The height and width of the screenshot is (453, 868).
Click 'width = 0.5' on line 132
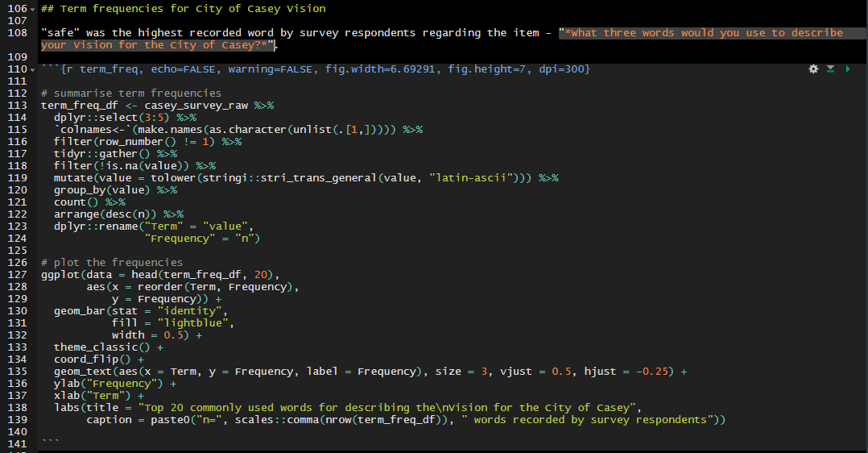(x=147, y=335)
